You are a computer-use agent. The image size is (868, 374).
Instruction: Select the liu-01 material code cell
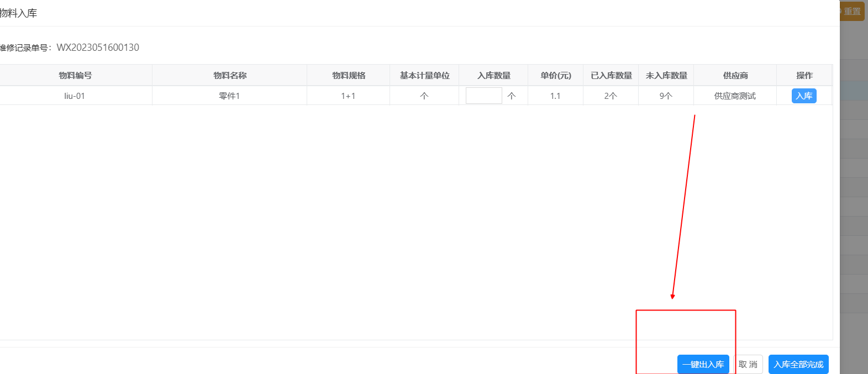click(75, 96)
